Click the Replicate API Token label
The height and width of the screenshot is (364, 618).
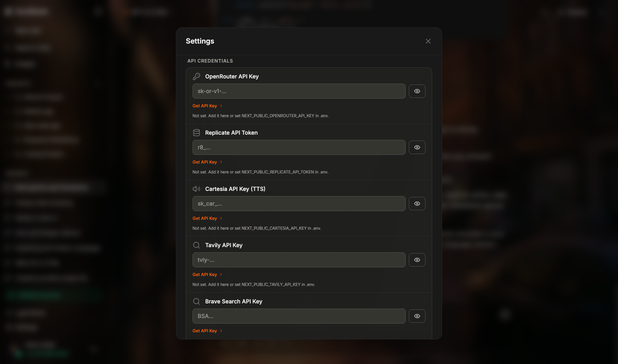pyautogui.click(x=231, y=133)
